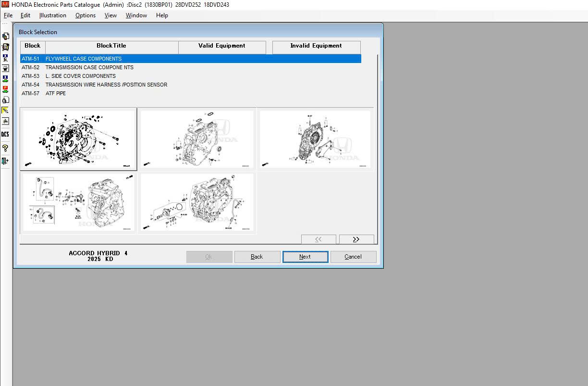Open the Window menu
Image resolution: width=588 pixels, height=386 pixels.
(136, 15)
